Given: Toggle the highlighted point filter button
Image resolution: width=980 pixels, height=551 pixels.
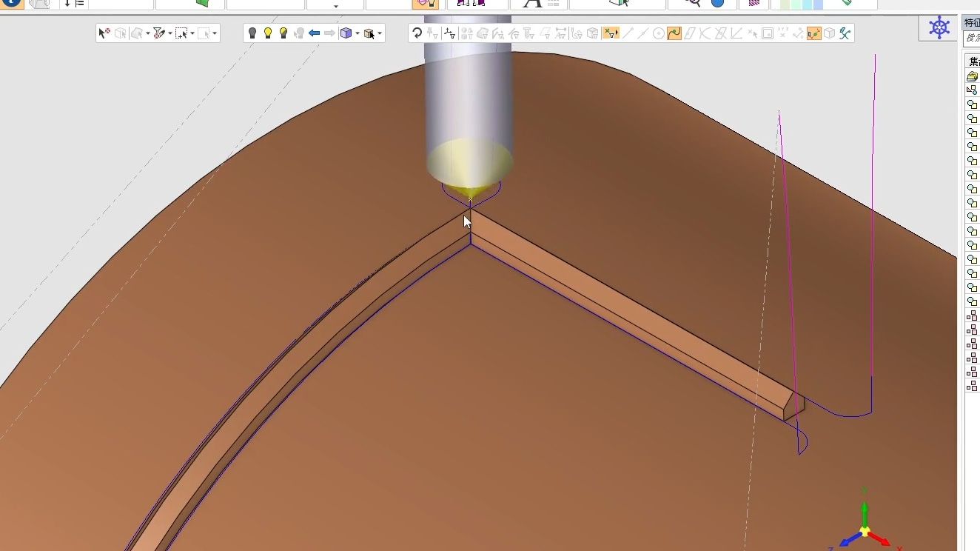Looking at the screenshot, I should tap(610, 33).
